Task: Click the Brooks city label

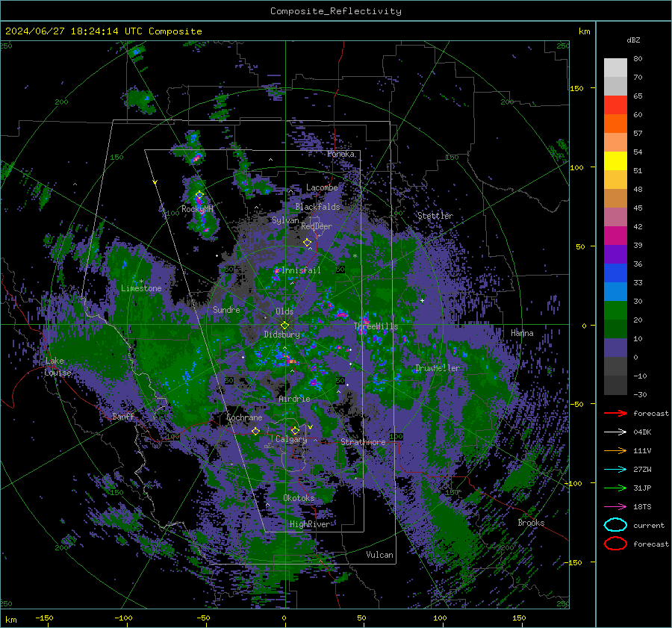Action: (531, 523)
